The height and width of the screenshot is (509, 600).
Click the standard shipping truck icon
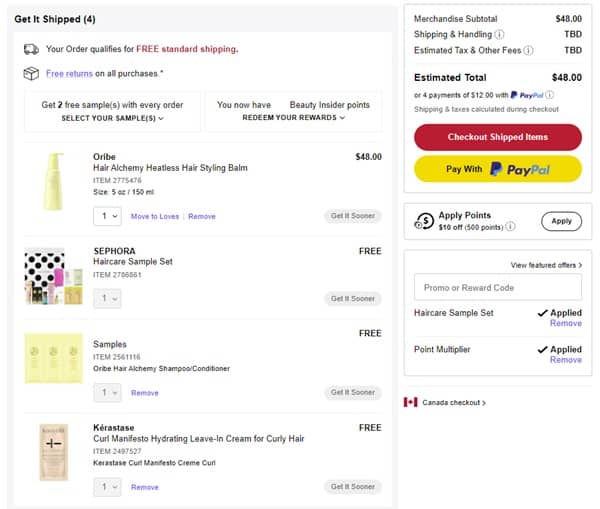tap(31, 48)
